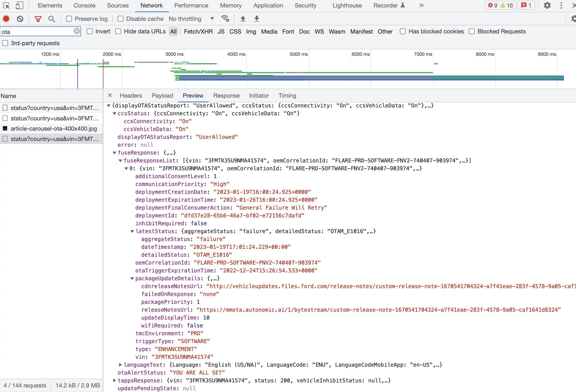This screenshot has height=392, width=576.
Task: Open the Application panel
Action: 268,5
